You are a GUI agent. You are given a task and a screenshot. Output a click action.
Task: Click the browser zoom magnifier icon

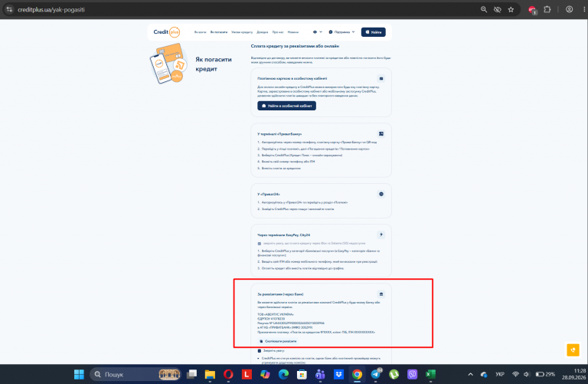[484, 9]
